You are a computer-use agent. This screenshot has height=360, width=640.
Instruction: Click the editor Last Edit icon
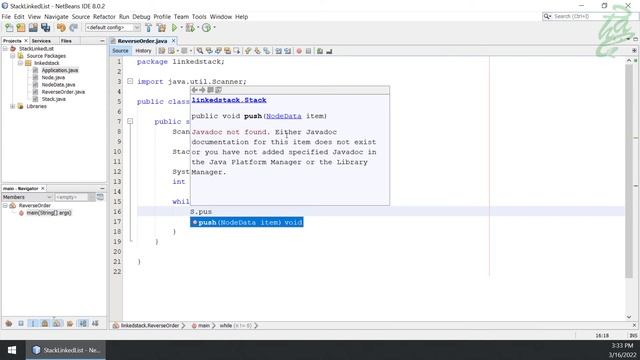tap(162, 51)
